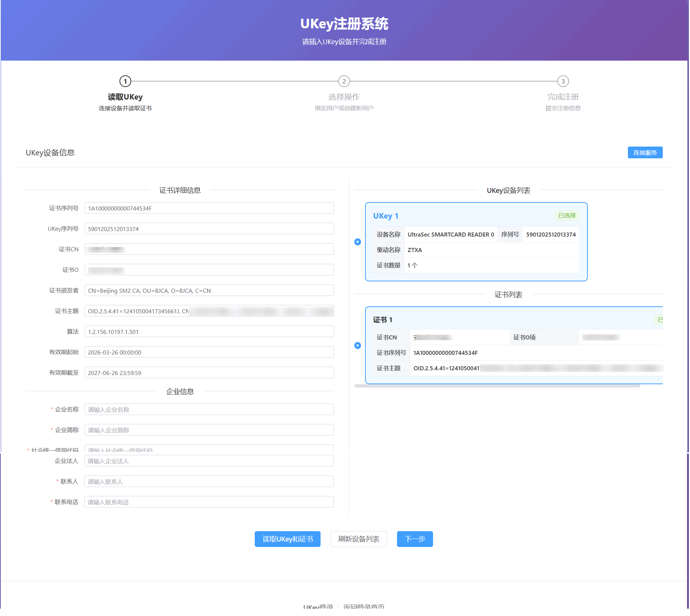Click the 联系人 input field
690x616 pixels.
tap(209, 481)
